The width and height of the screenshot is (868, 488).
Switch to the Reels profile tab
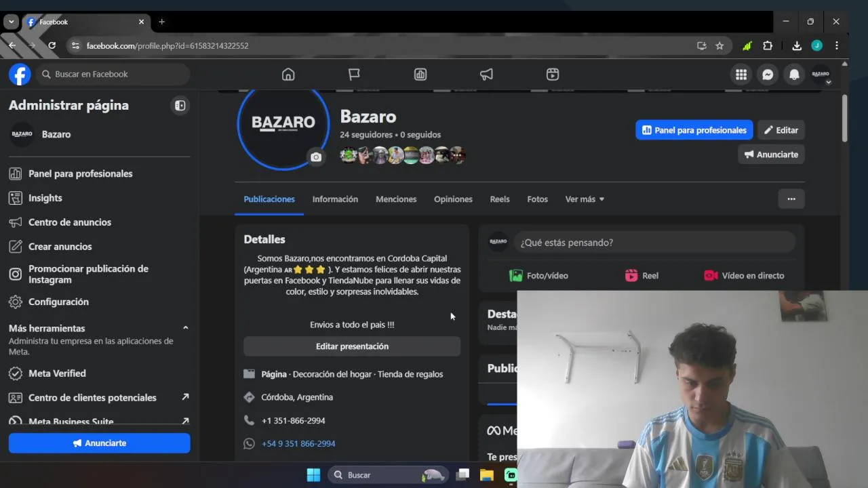500,199
